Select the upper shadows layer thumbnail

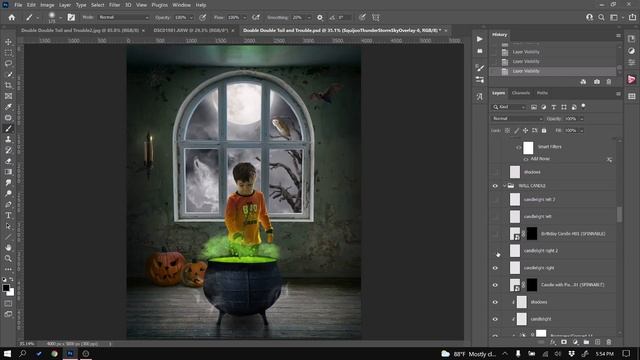point(515,172)
